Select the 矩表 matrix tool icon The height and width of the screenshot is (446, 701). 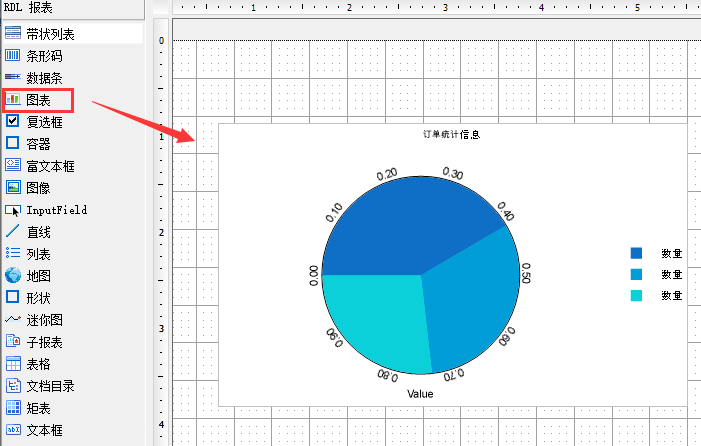(x=13, y=407)
